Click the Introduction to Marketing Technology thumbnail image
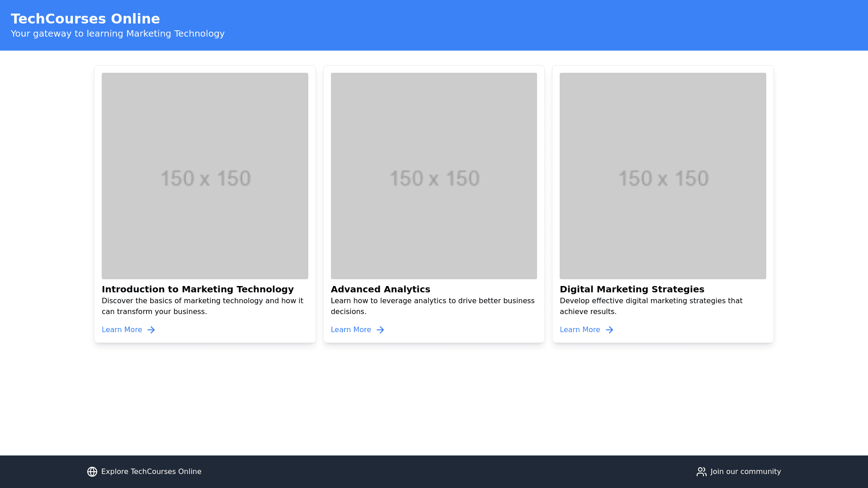 pyautogui.click(x=205, y=176)
